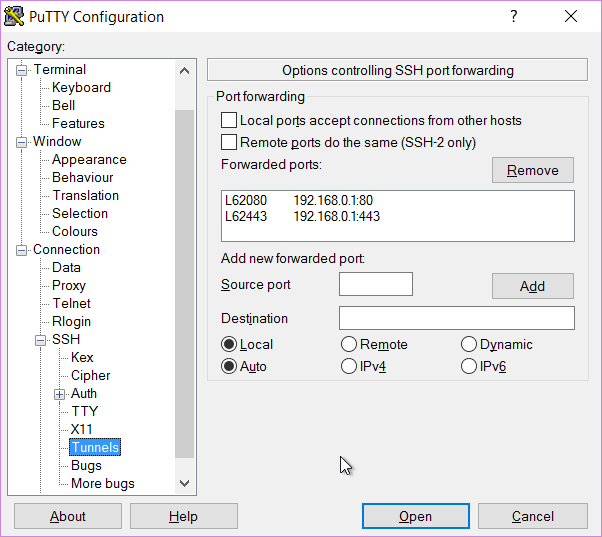Screen dimensions: 602x537
Task: Click the Add button
Action: click(x=532, y=286)
